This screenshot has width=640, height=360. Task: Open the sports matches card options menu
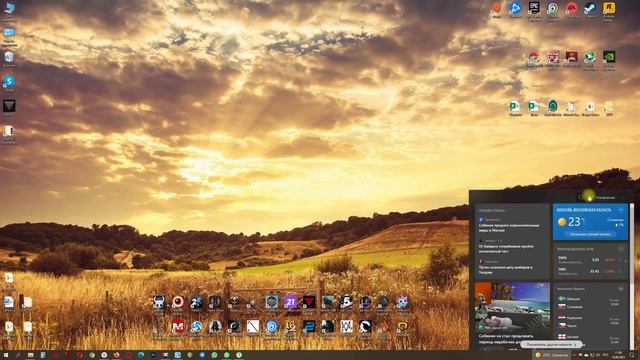click(x=621, y=289)
